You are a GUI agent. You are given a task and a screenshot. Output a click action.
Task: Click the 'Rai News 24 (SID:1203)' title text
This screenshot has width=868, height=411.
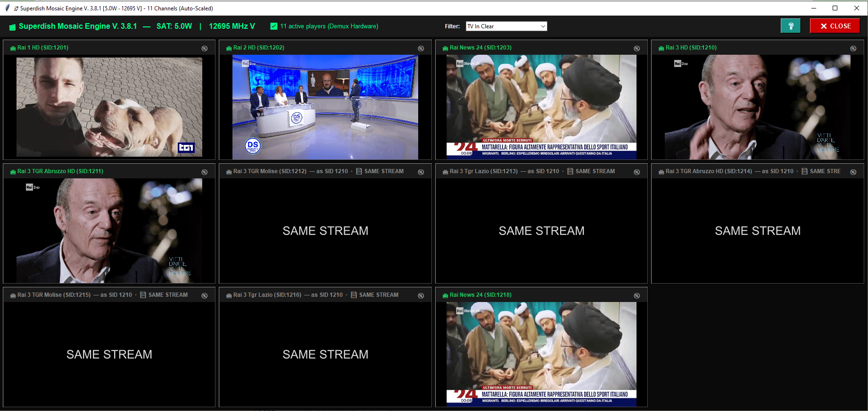click(x=480, y=48)
